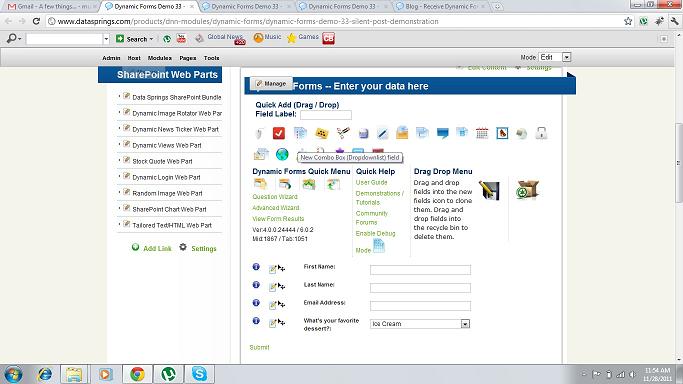
Task: Click the page vertical scrollbar thumb
Action: click(678, 164)
